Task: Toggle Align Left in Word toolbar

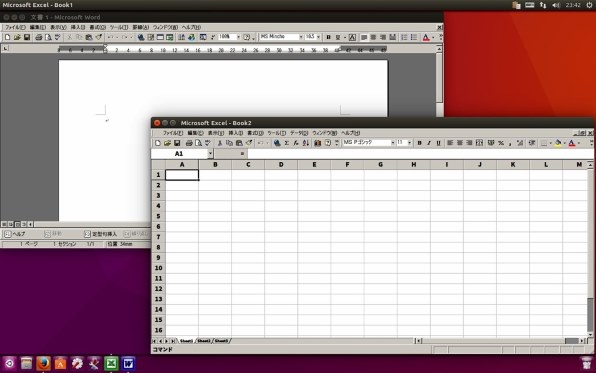Action: [x=364, y=37]
